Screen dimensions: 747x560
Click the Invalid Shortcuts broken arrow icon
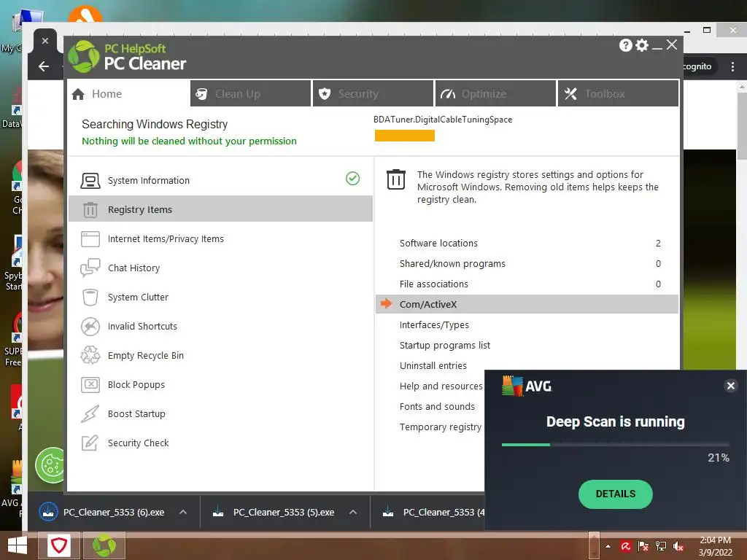[90, 327]
